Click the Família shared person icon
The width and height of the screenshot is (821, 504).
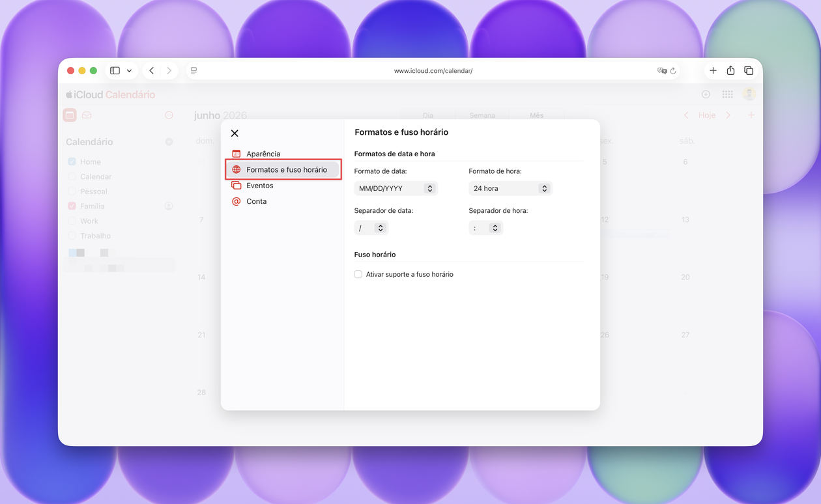click(x=169, y=206)
